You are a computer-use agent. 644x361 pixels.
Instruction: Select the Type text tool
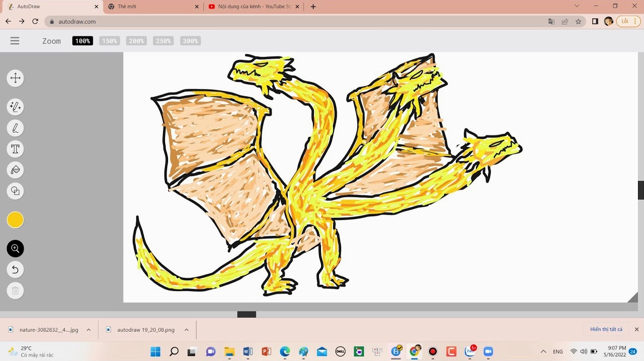click(x=15, y=149)
